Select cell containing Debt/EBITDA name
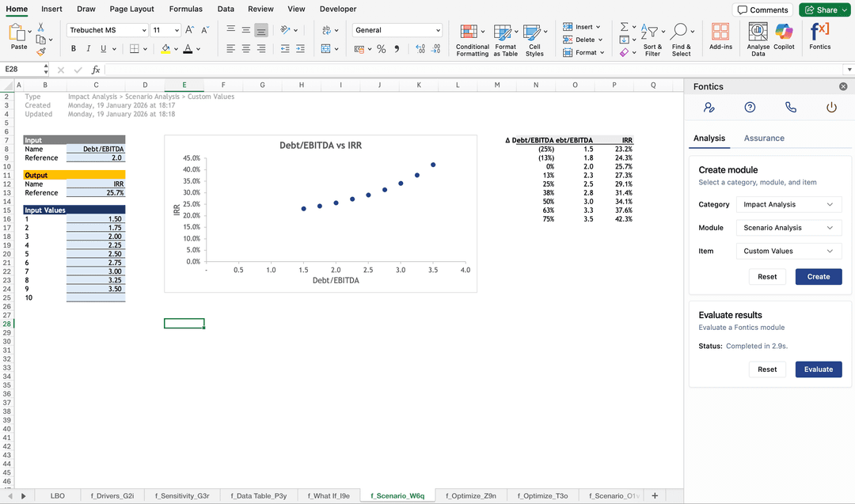 pos(96,149)
